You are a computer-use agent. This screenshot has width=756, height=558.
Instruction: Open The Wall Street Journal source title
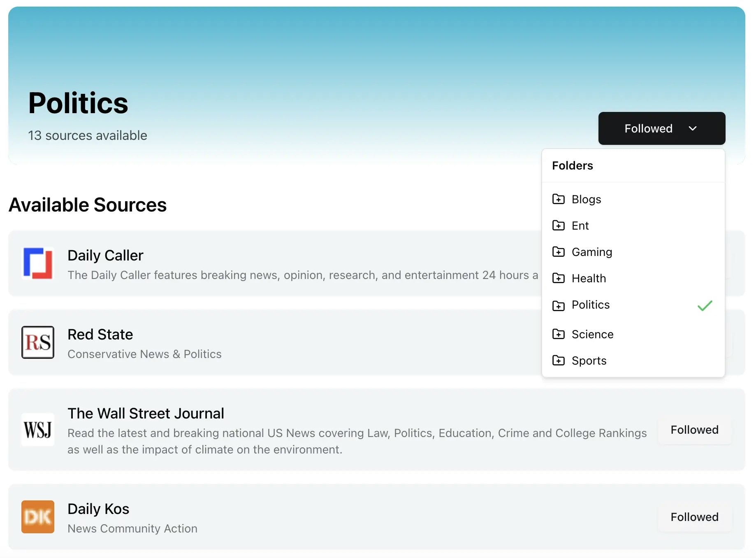tap(146, 414)
